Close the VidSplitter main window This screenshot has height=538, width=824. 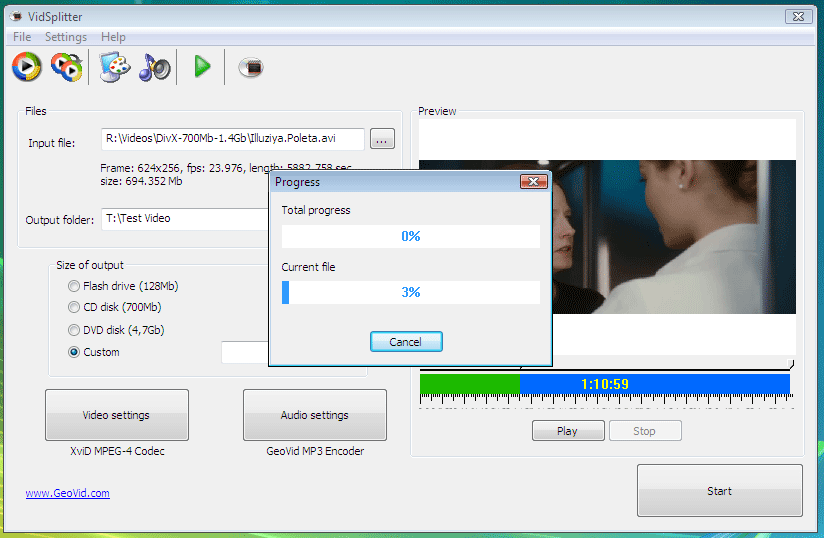click(798, 17)
